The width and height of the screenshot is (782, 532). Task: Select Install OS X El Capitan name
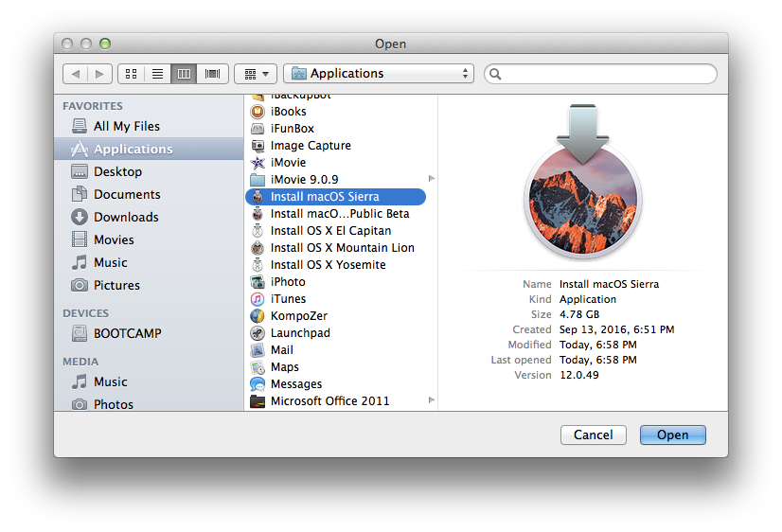pyautogui.click(x=330, y=230)
